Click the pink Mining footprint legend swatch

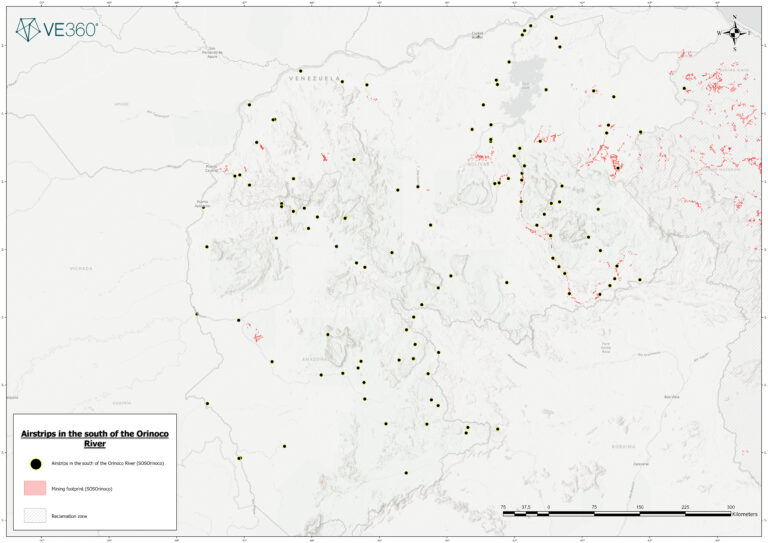(34, 489)
